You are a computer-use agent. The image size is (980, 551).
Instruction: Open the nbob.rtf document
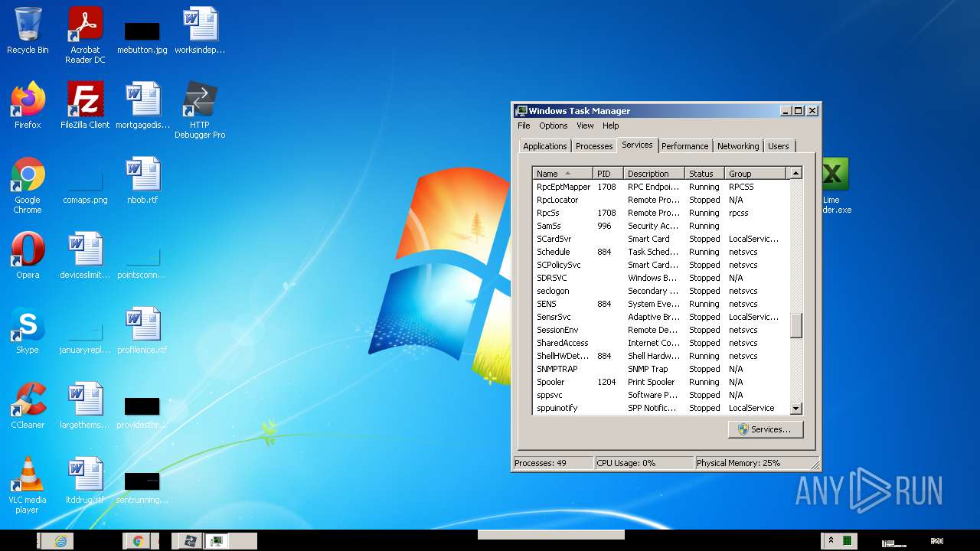pos(142,181)
